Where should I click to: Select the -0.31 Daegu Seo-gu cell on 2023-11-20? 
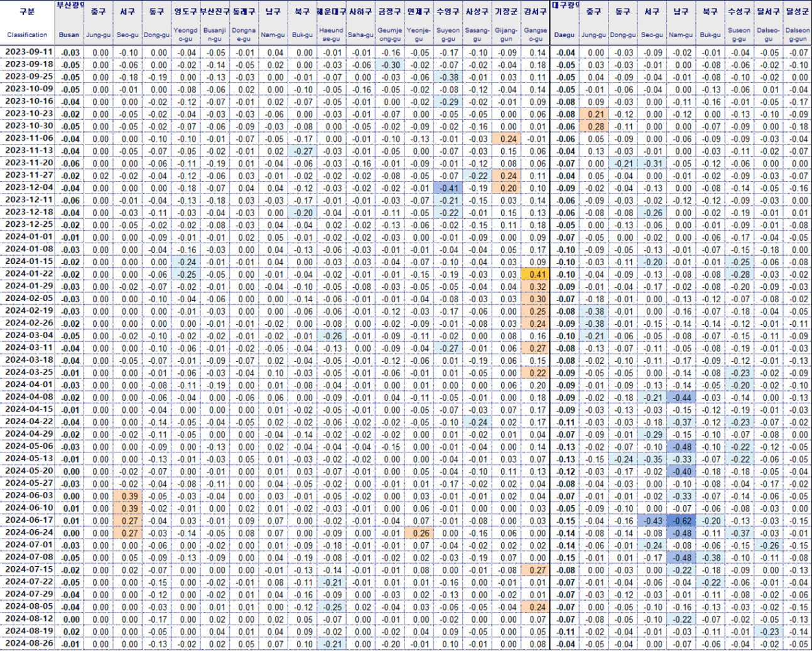[652, 163]
